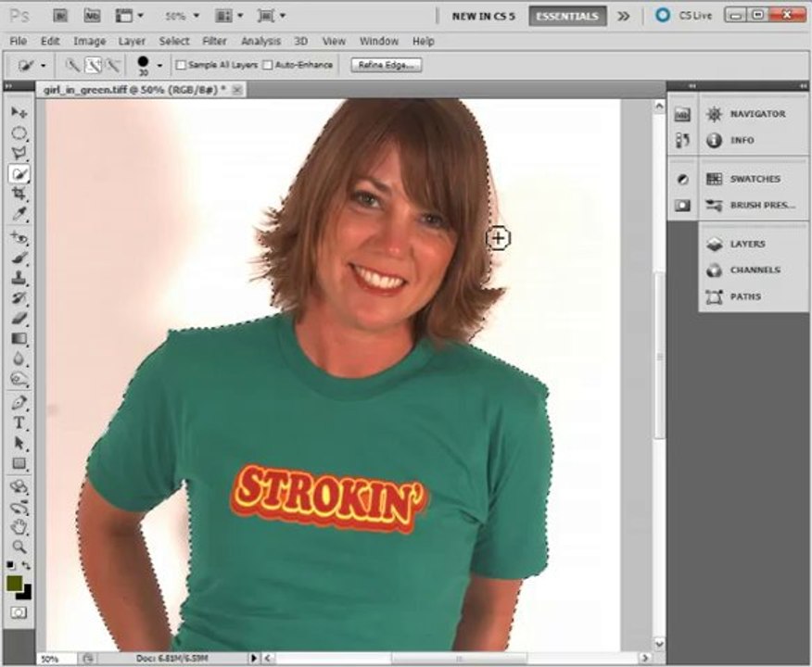
Task: Select the Move tool
Action: 19,112
